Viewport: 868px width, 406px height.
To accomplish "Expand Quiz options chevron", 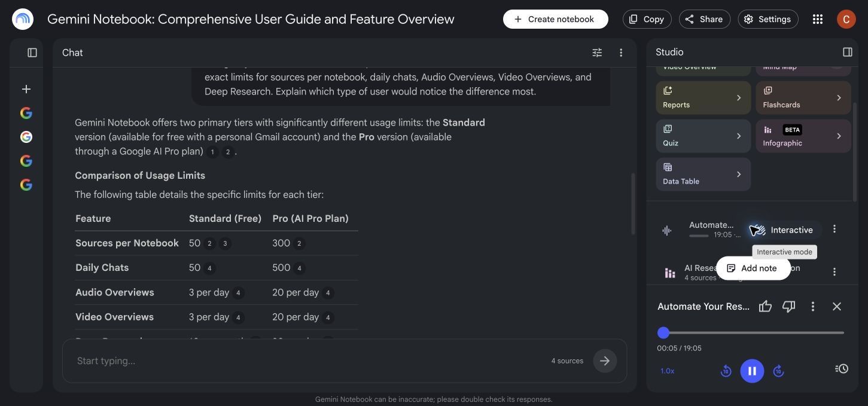I will click(739, 136).
